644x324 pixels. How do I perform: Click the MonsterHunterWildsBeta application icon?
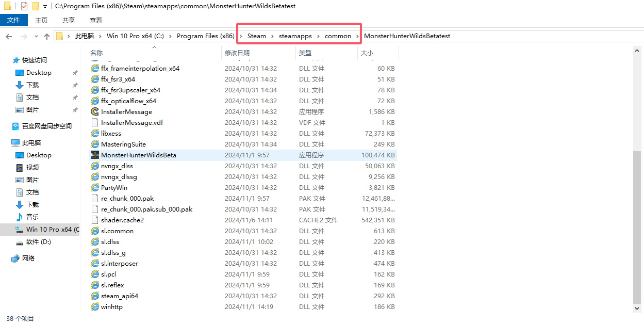click(95, 155)
